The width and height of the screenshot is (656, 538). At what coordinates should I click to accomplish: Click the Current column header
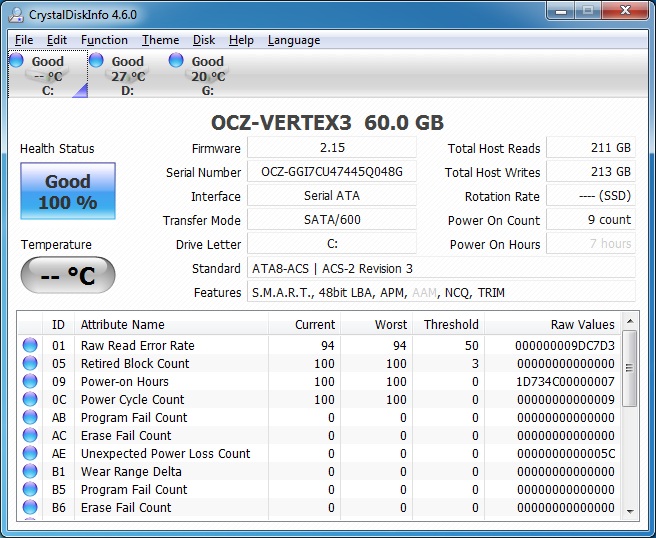305,324
